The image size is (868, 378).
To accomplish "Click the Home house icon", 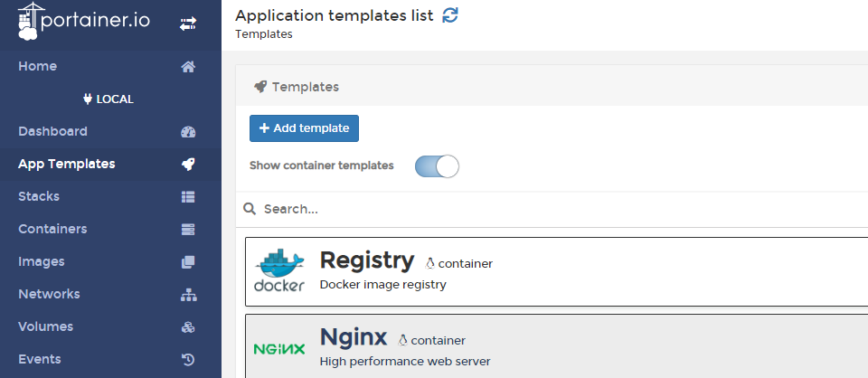I will [188, 66].
